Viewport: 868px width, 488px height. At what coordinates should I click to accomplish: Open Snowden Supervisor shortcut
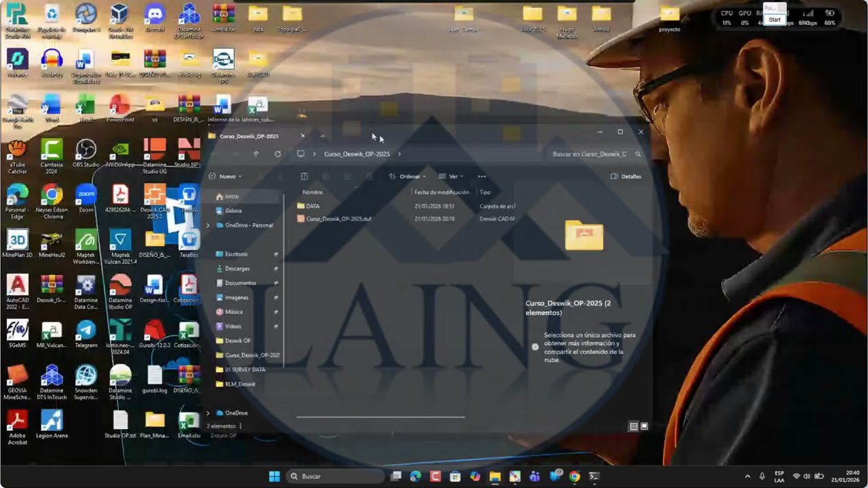click(86, 383)
